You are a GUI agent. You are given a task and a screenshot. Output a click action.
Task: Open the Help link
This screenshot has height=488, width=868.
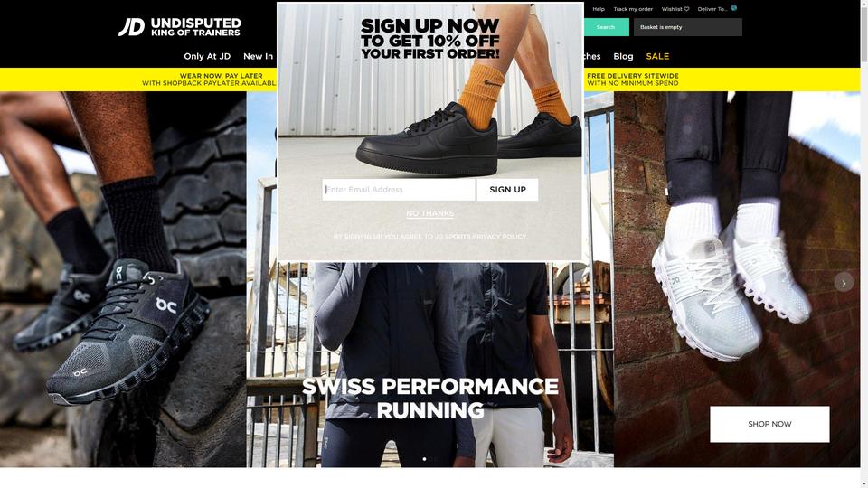tap(599, 9)
